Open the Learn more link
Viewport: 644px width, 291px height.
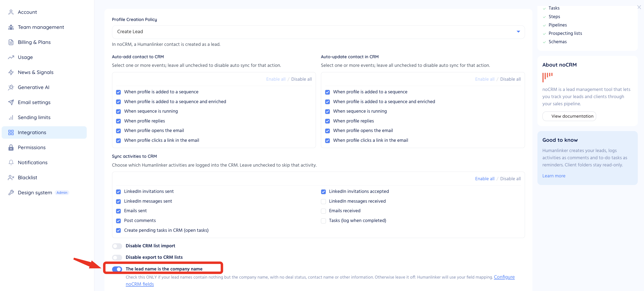[x=553, y=176]
